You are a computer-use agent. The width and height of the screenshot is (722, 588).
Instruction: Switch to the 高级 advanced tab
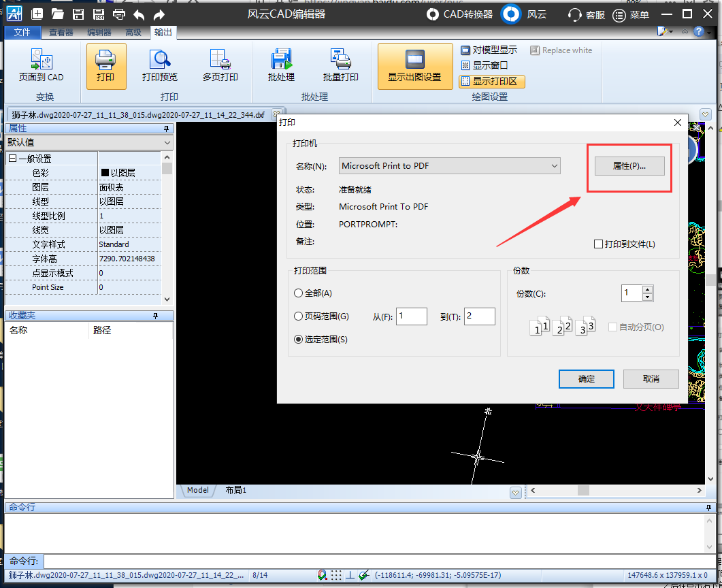[x=133, y=32]
